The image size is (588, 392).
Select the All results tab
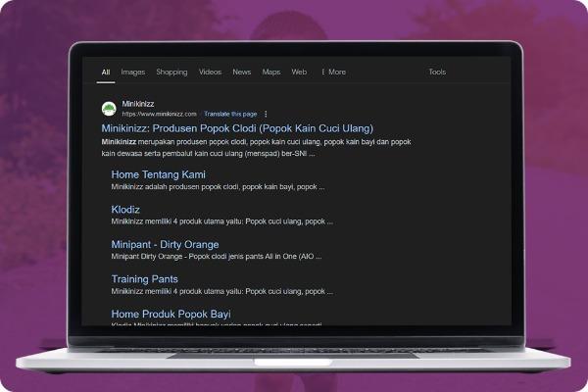(x=106, y=72)
